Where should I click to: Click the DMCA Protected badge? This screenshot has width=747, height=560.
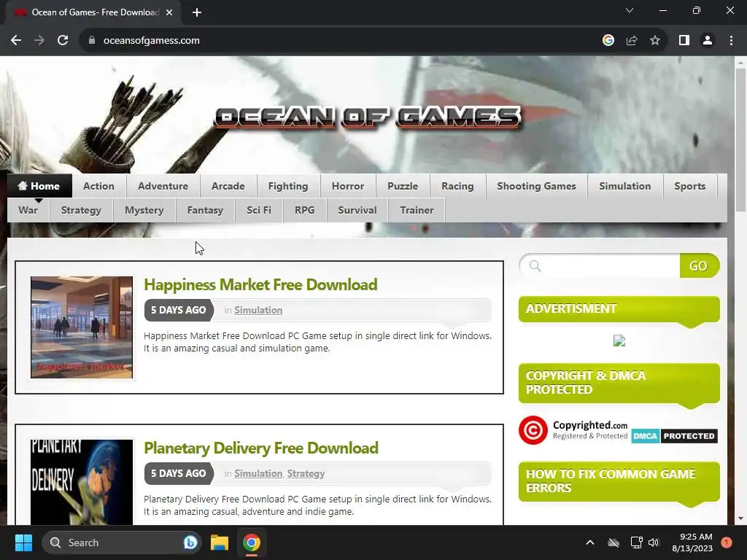(675, 436)
